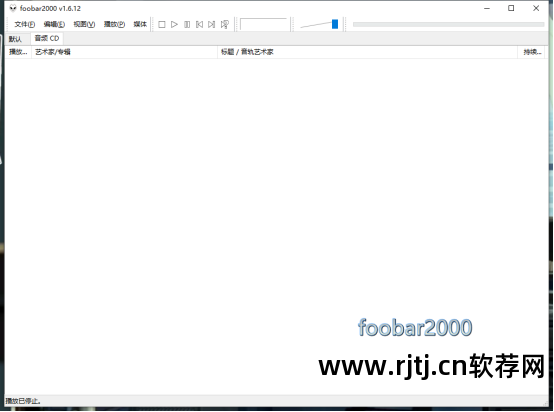
Task: Skip to the next track
Action: (x=212, y=24)
